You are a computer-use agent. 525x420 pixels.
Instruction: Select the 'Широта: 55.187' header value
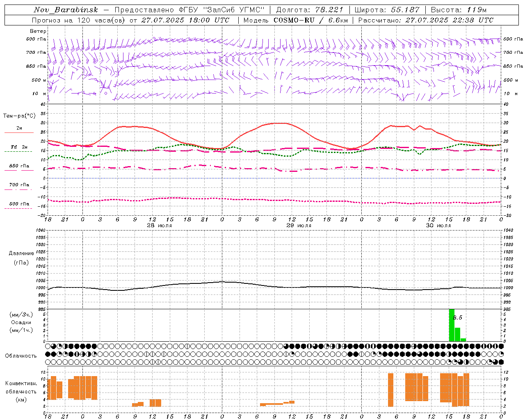[387, 10]
